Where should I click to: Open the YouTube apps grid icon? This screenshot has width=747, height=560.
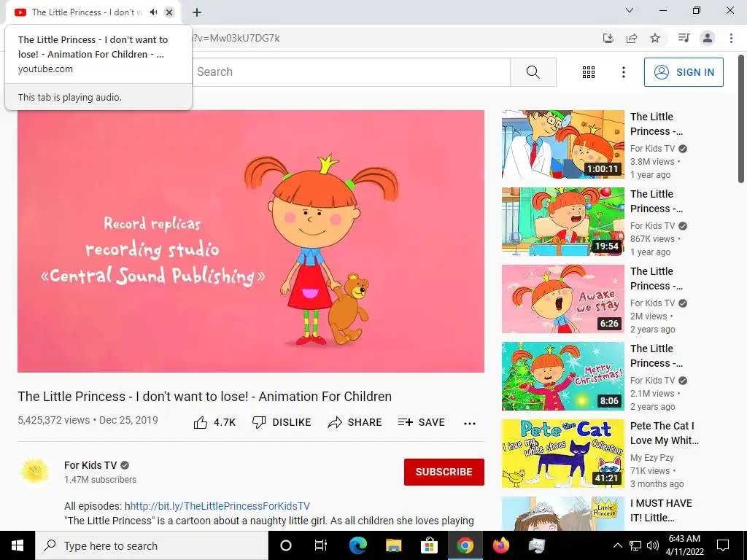coord(589,72)
